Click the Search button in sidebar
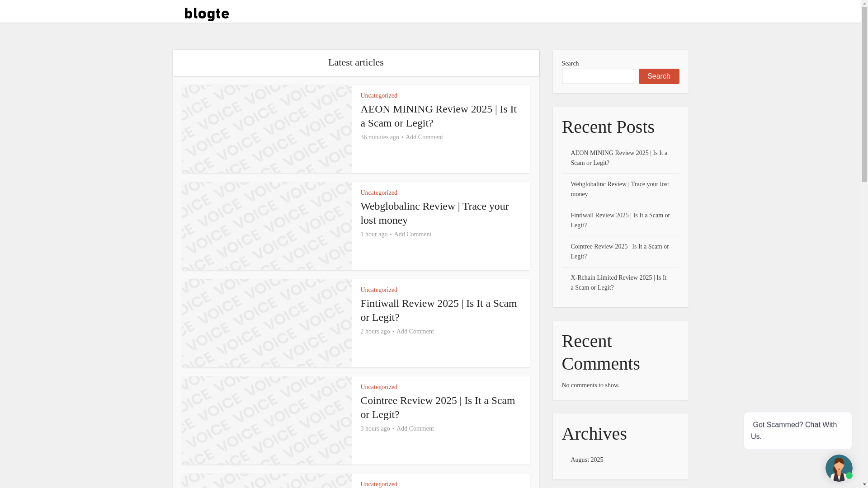Viewport: 868px width, 488px height. pos(659,76)
